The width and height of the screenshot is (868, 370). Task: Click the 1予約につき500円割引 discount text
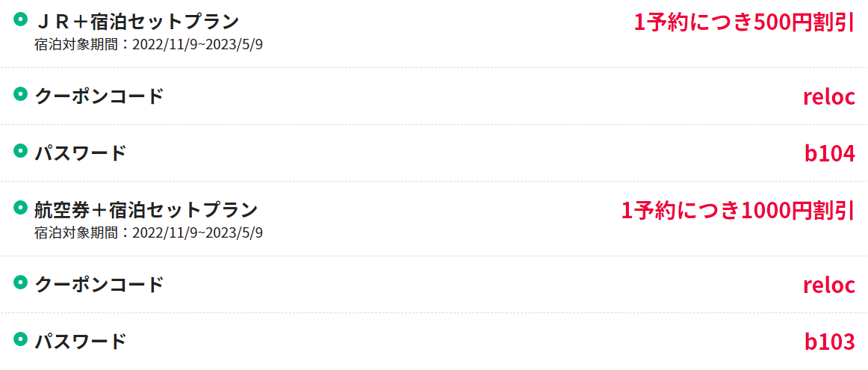744,22
